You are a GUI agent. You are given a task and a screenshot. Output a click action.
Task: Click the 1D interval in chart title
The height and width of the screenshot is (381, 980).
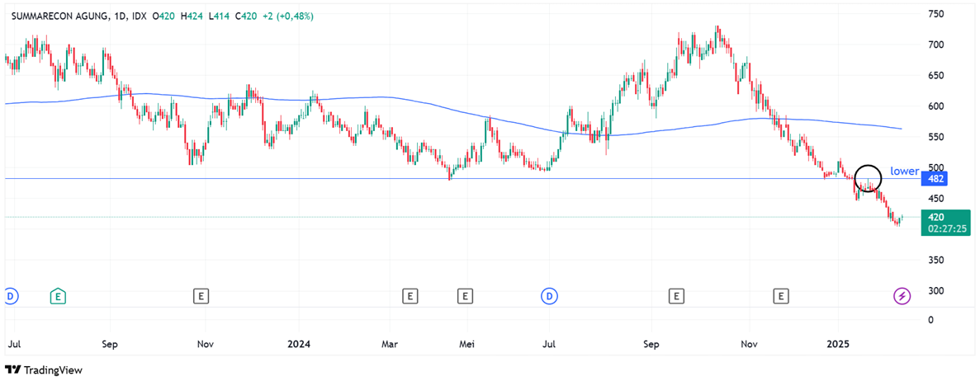(121, 16)
